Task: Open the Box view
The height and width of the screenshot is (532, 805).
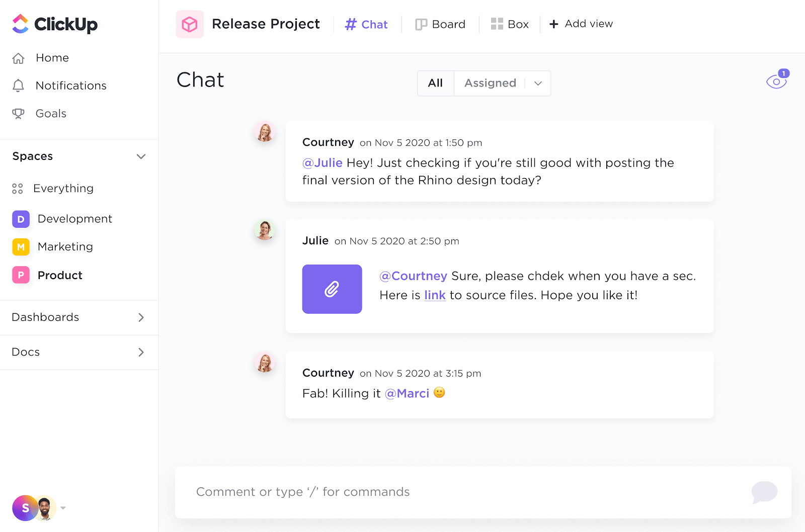Action: click(510, 24)
